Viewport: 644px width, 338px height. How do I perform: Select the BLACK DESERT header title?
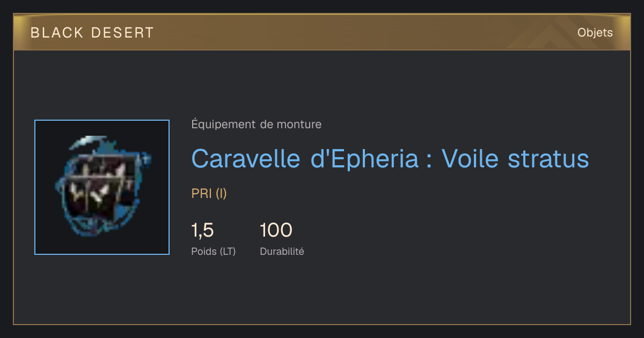tap(92, 33)
